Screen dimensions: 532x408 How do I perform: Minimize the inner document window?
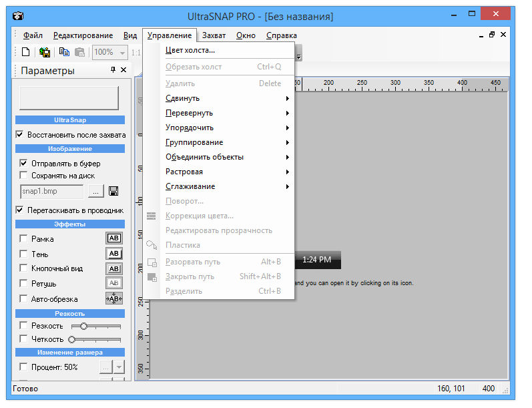point(481,35)
